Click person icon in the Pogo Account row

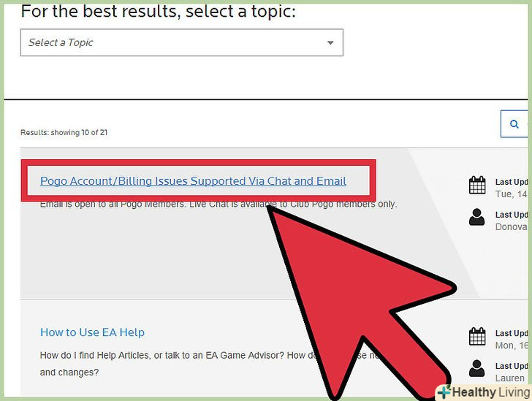click(476, 217)
